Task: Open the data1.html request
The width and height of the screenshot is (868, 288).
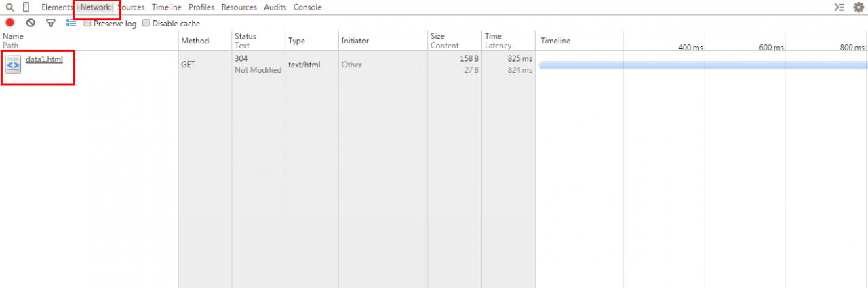Action: point(44,60)
